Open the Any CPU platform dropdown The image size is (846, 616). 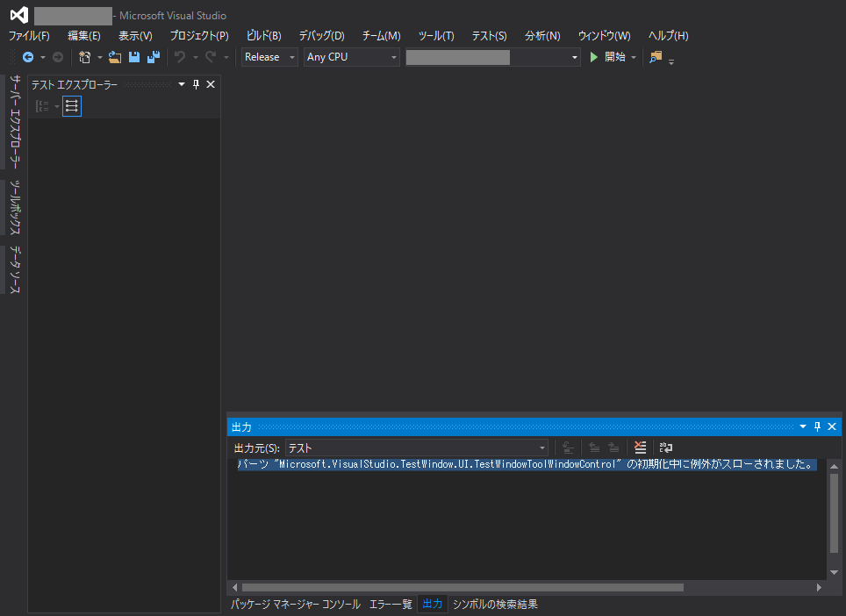(351, 57)
